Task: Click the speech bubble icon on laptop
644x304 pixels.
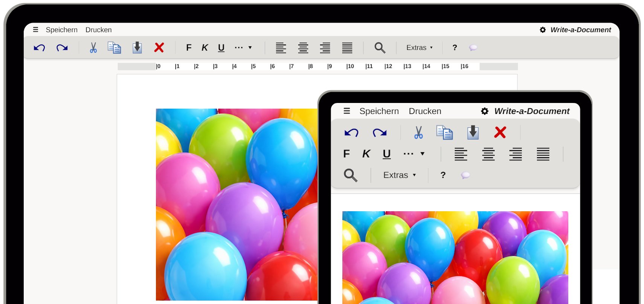Action: pos(473,48)
